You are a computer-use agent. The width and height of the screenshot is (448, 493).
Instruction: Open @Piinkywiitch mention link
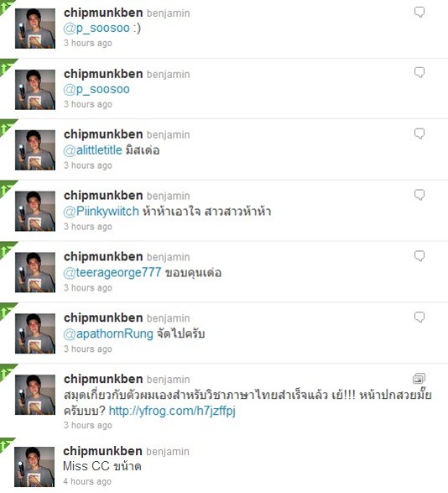coord(102,212)
